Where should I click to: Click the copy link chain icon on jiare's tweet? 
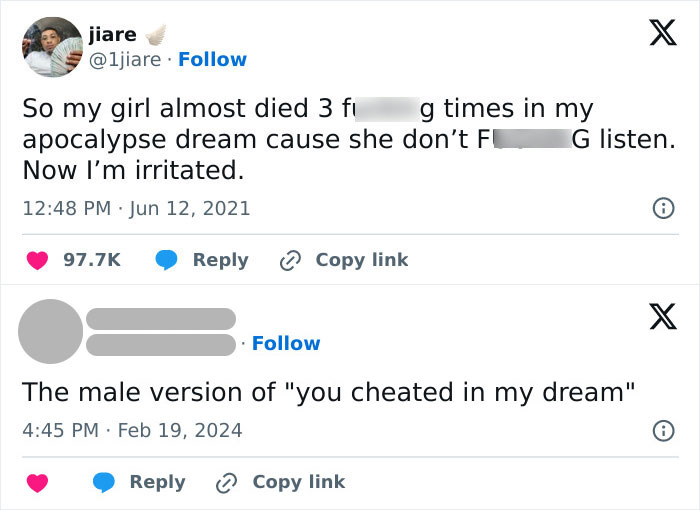tap(290, 260)
